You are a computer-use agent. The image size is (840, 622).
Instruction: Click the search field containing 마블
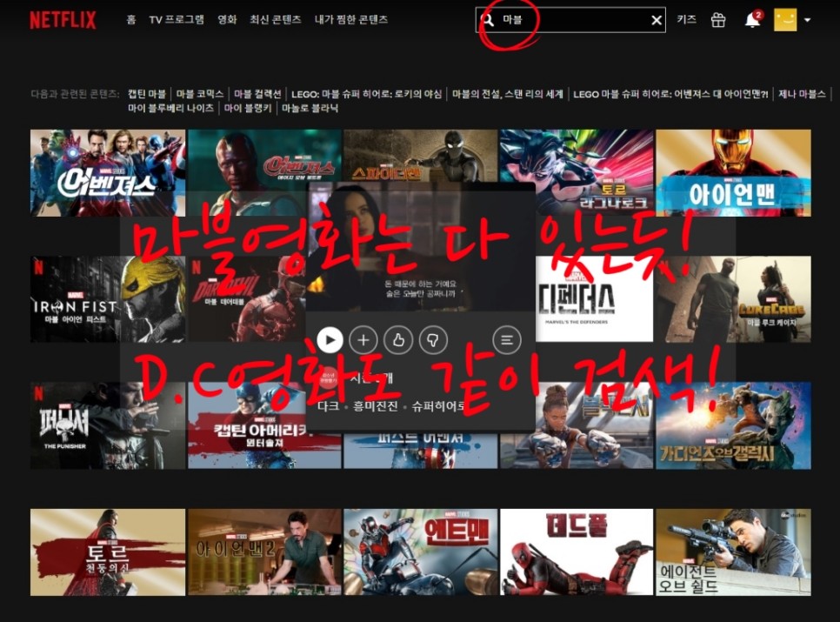(570, 20)
